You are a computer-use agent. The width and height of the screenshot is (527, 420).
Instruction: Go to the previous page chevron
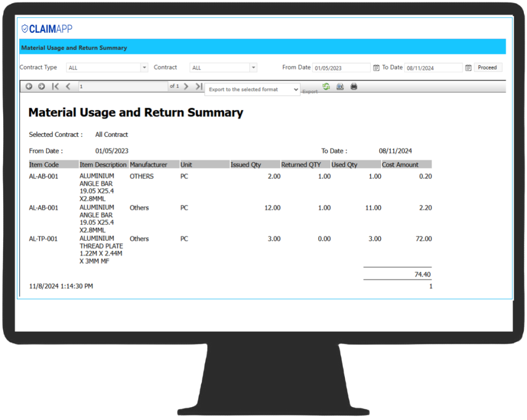67,86
